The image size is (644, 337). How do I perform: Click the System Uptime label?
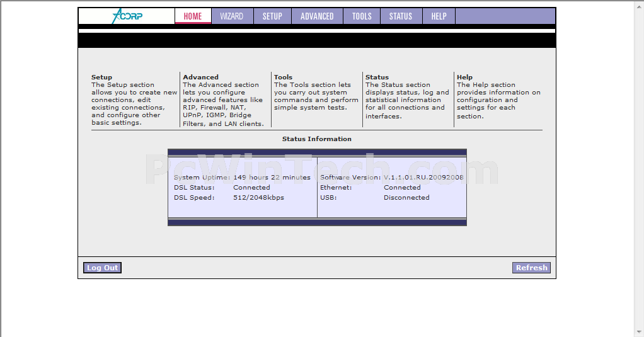click(202, 178)
